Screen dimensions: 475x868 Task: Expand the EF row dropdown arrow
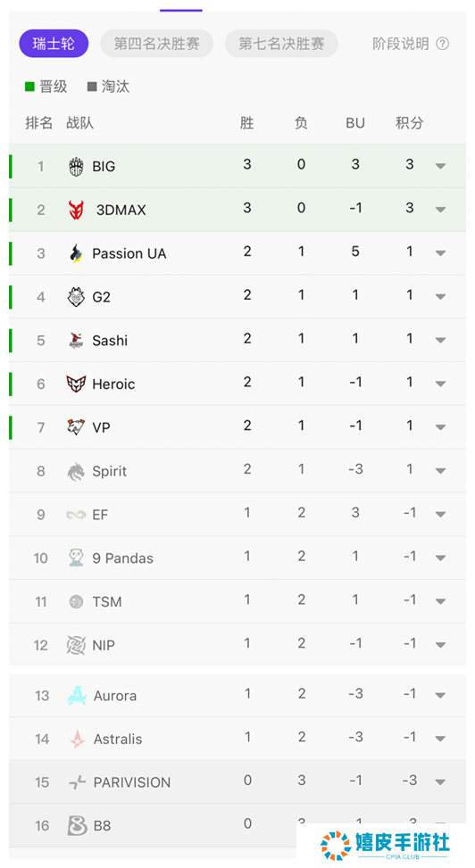tap(441, 515)
